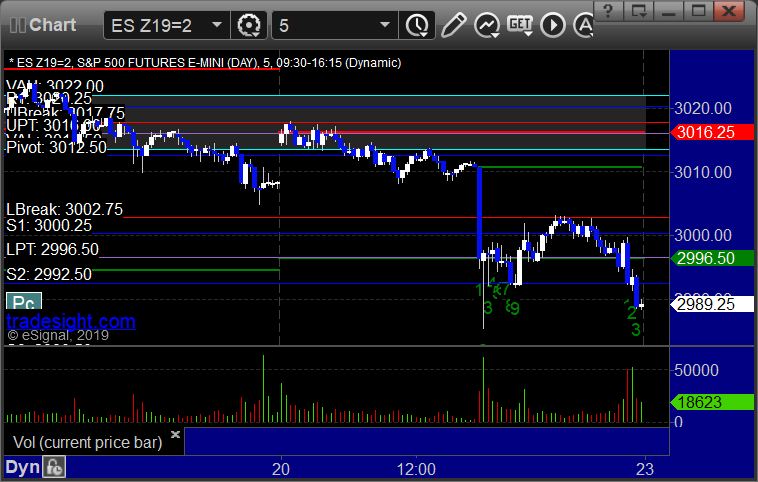Screen dimensions: 758x482
Task: Click the ES Z19=2 symbol field
Action: [167, 25]
